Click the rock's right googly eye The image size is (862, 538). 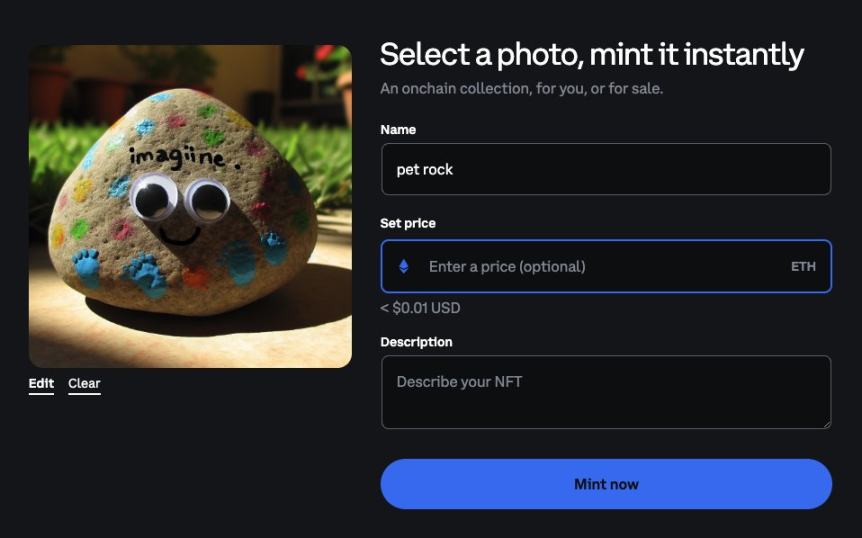pos(207,199)
